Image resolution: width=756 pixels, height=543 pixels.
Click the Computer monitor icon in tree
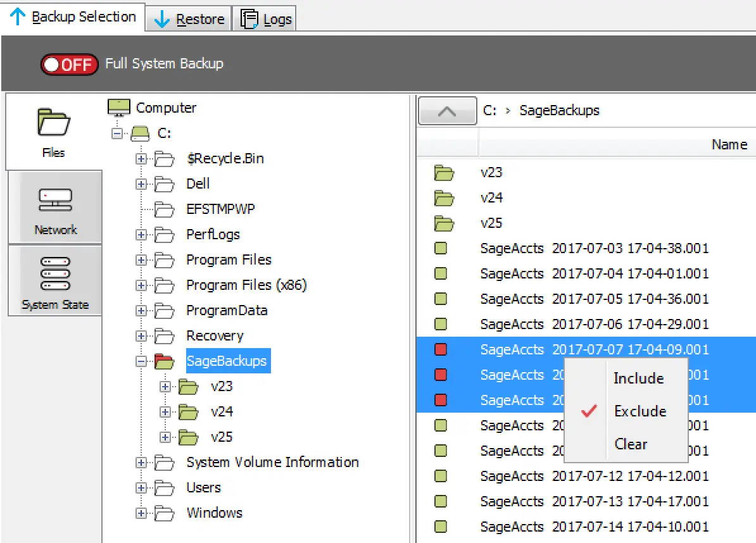118,108
